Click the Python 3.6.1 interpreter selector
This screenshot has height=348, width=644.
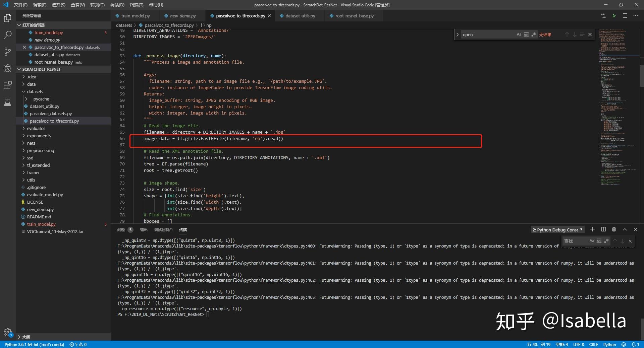click(34, 344)
